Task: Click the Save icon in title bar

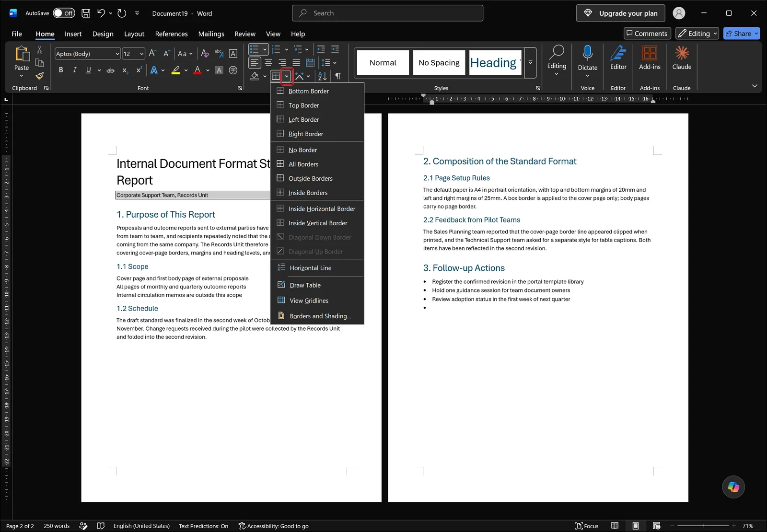Action: (86, 13)
